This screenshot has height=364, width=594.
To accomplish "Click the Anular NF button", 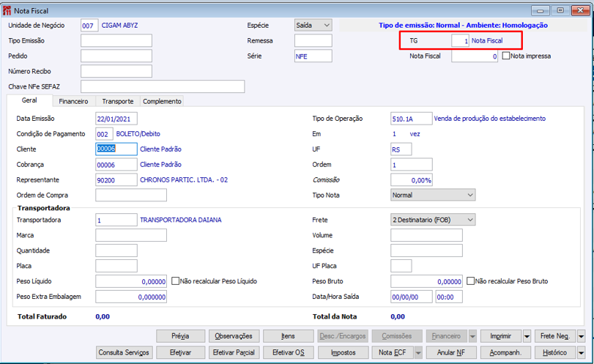I will (x=451, y=352).
